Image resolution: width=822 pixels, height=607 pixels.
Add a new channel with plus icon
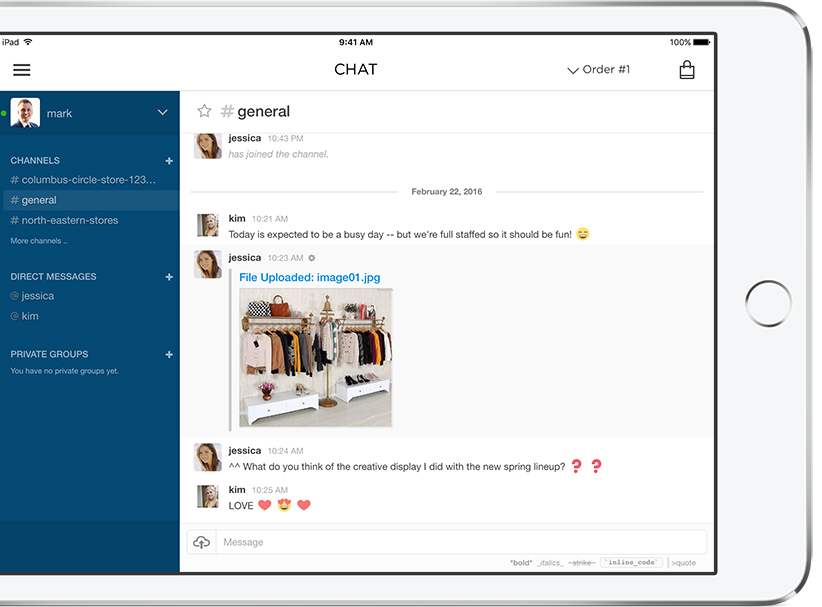(169, 161)
